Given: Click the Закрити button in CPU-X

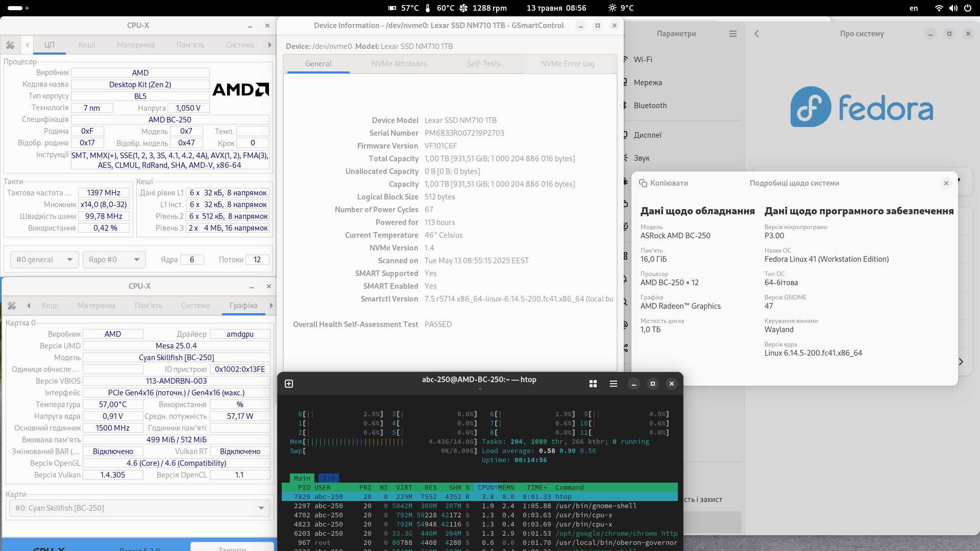Looking at the screenshot, I should (x=232, y=548).
